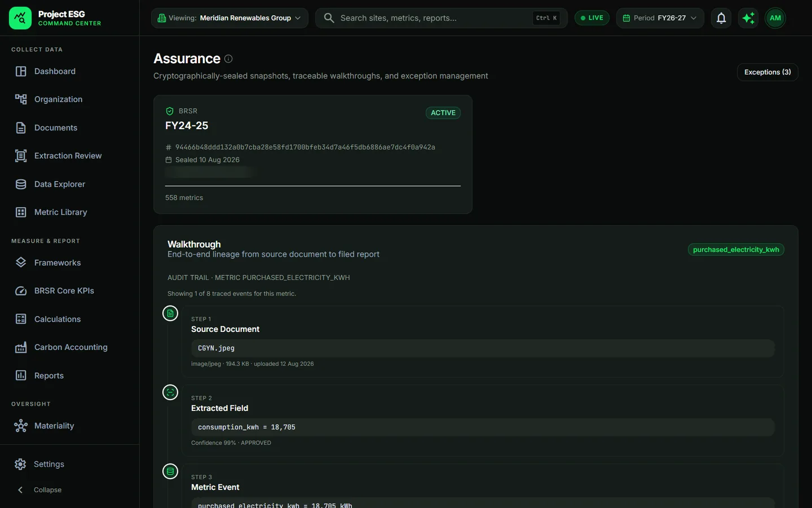The image size is (812, 508).
Task: Click the Carbon Accounting factory icon
Action: tap(21, 347)
